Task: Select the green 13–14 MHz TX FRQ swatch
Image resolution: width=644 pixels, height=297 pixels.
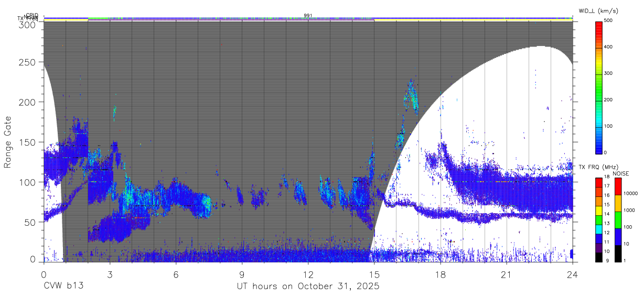Action: click(x=599, y=219)
